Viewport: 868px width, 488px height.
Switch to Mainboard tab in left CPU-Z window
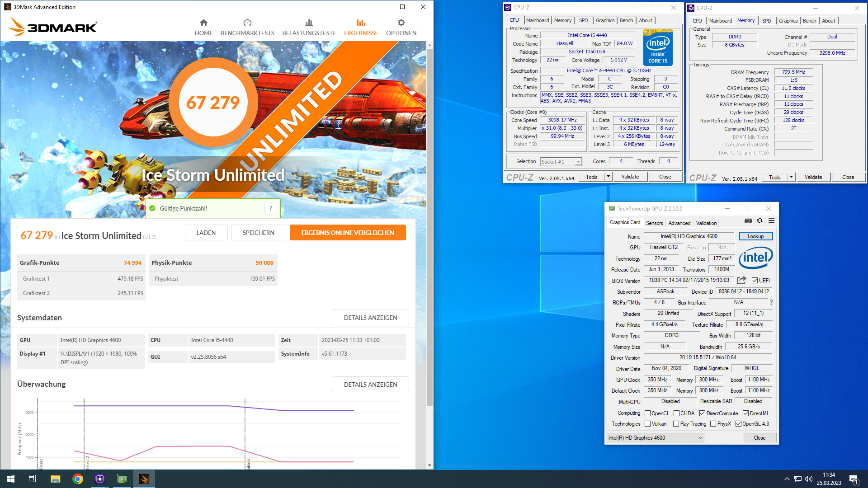click(537, 20)
